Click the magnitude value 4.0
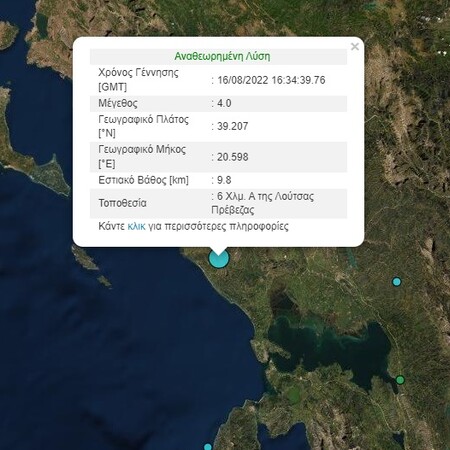450x450 pixels. coord(224,103)
